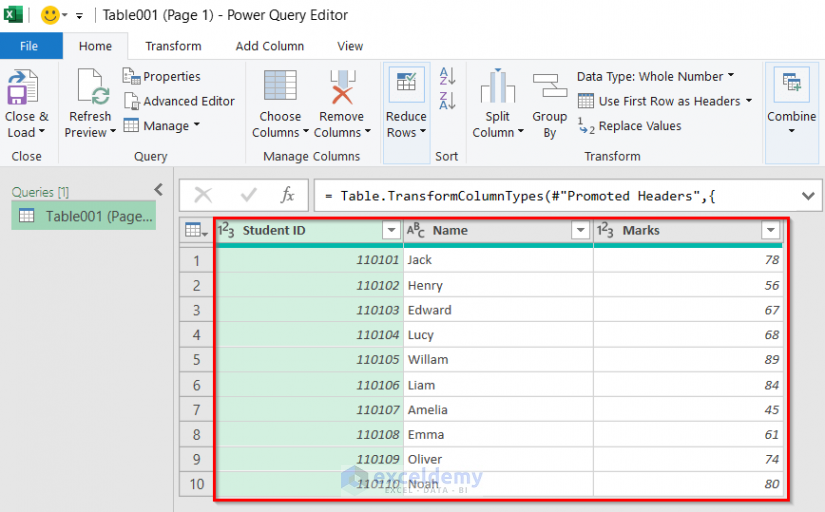Click the Group By icon
The image size is (825, 512).
[549, 86]
